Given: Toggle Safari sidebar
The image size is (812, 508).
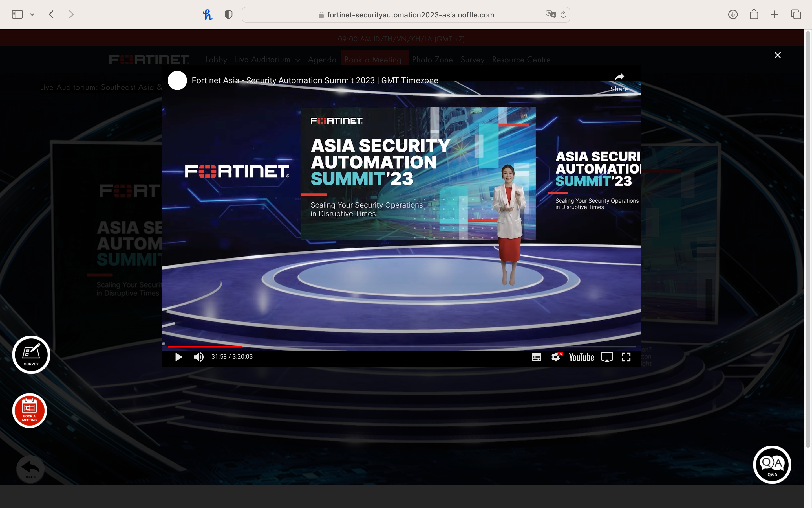Looking at the screenshot, I should (17, 14).
